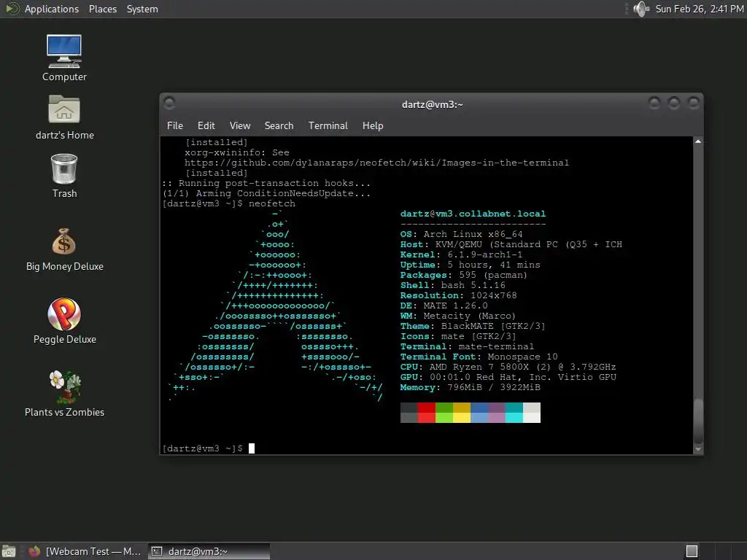
Task: Click the WM: Metacity (Marco) line
Action: tap(458, 316)
